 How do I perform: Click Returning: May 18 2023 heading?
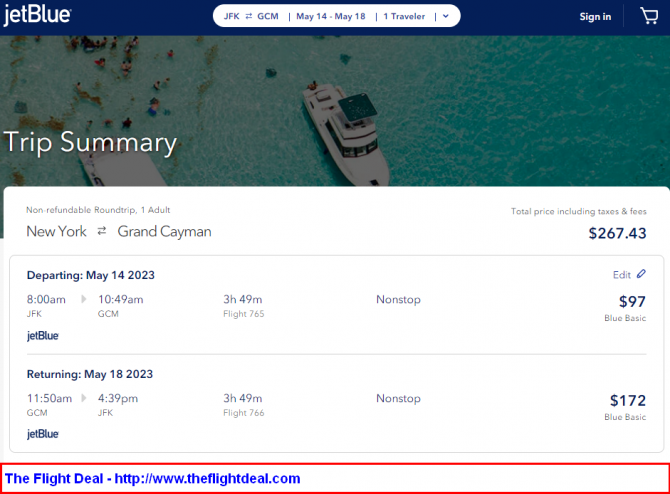[x=90, y=374]
